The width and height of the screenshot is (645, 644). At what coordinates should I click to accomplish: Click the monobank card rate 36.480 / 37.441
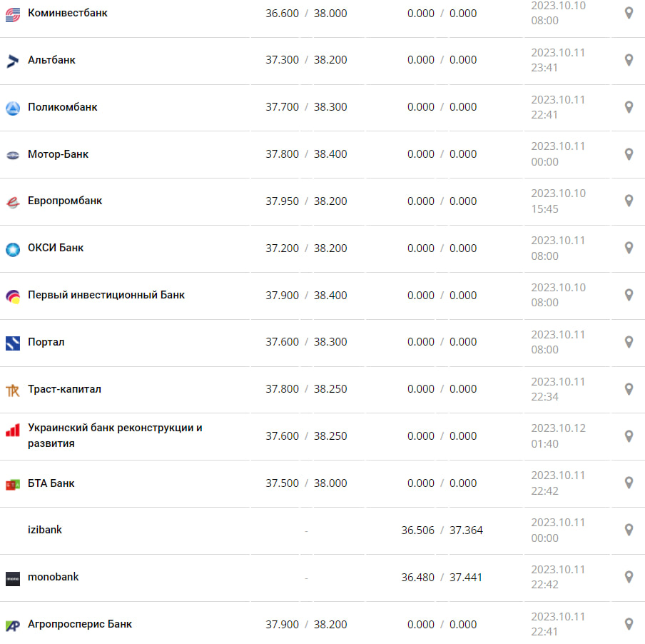pyautogui.click(x=442, y=577)
